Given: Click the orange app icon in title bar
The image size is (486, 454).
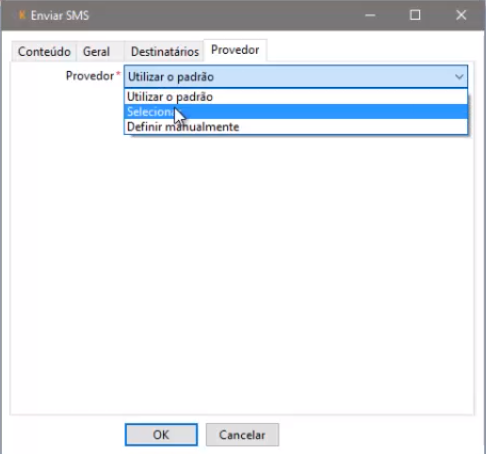Looking at the screenshot, I should coord(22,15).
